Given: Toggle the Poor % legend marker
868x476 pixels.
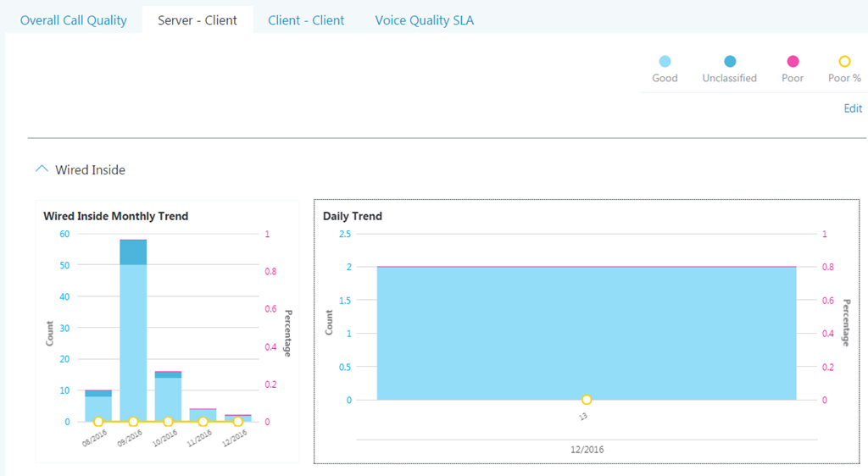Looking at the screenshot, I should click(844, 61).
